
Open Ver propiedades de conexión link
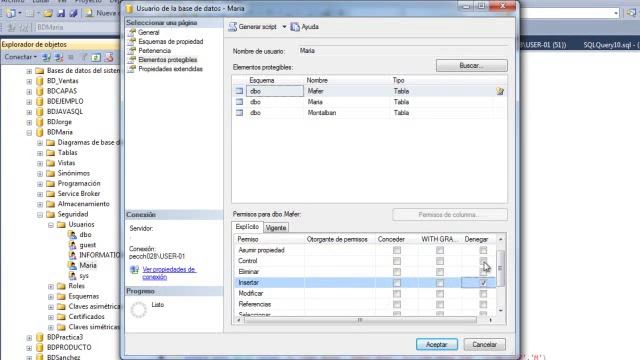(169, 273)
